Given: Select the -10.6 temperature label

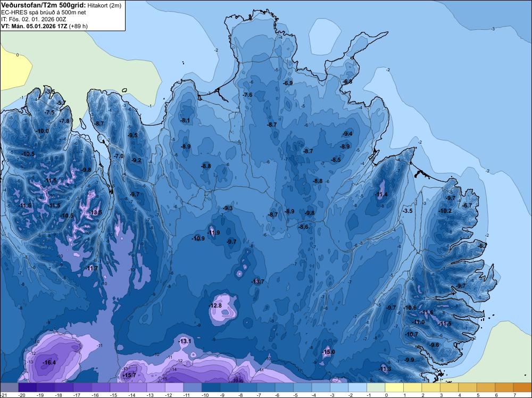Looking at the screenshot, I should [410, 308].
